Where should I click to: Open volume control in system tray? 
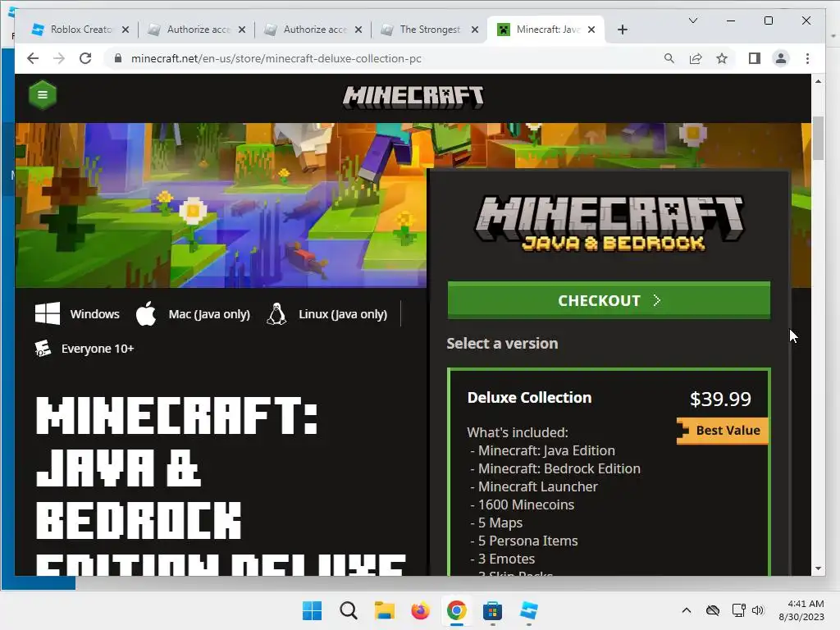757,610
